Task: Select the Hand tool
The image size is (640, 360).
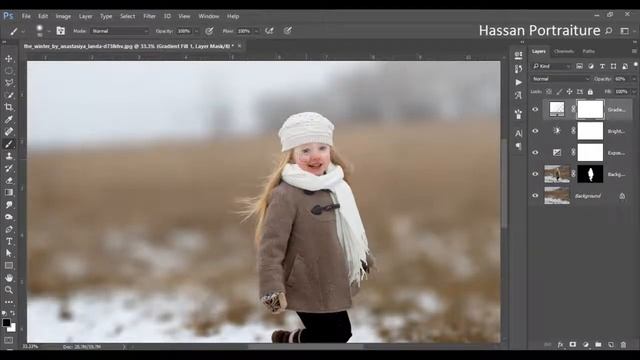Action: coord(9,278)
